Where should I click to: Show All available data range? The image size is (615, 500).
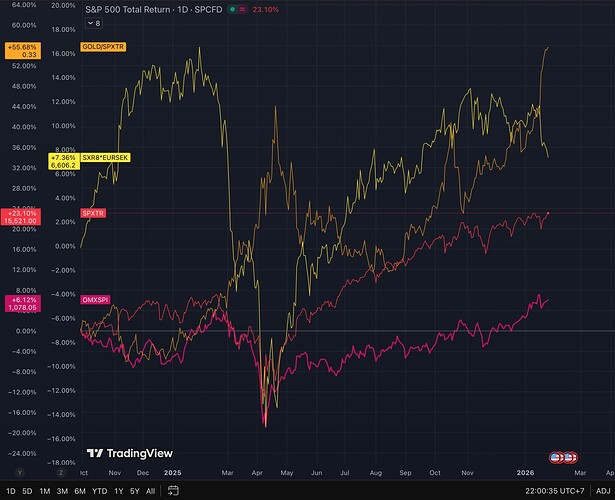tap(150, 491)
